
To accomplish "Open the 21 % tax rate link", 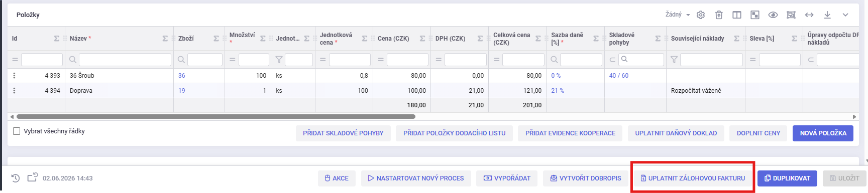I will pyautogui.click(x=558, y=91).
